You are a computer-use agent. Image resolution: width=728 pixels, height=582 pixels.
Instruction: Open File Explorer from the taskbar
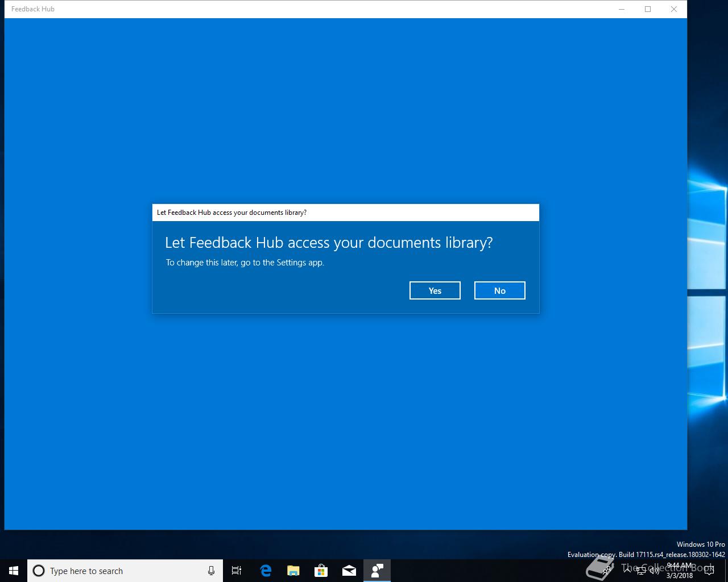pos(293,571)
